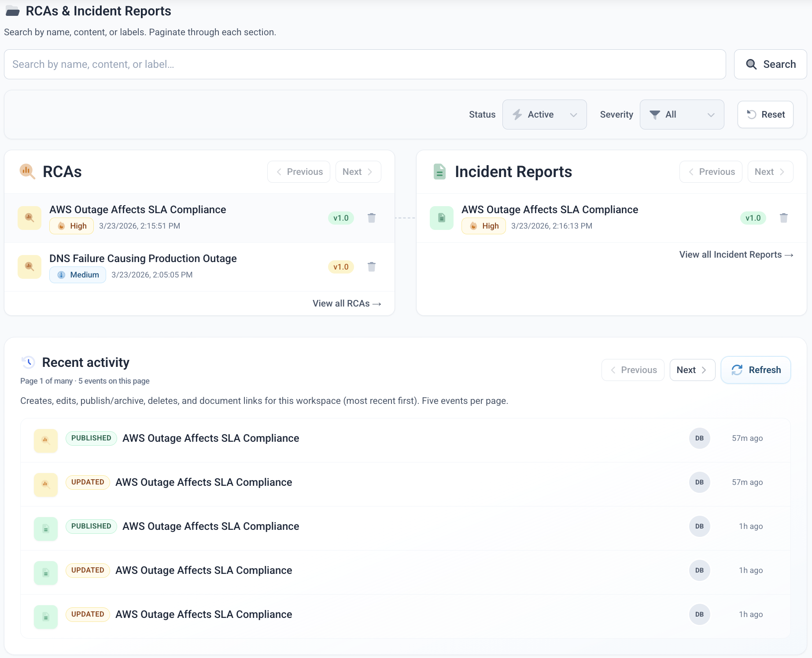Click the folder icon beside RCAs & Incident Reports title
812x658 pixels.
coord(12,11)
